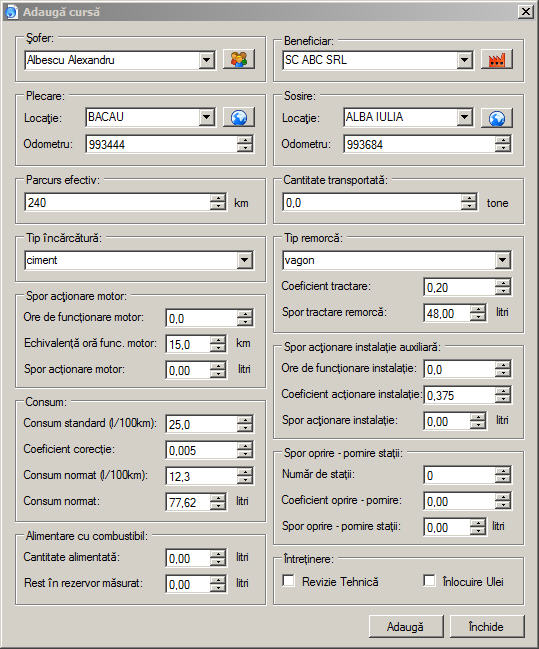The width and height of the screenshot is (539, 649).
Task: Click the app icon in title bar
Action: pos(11,12)
